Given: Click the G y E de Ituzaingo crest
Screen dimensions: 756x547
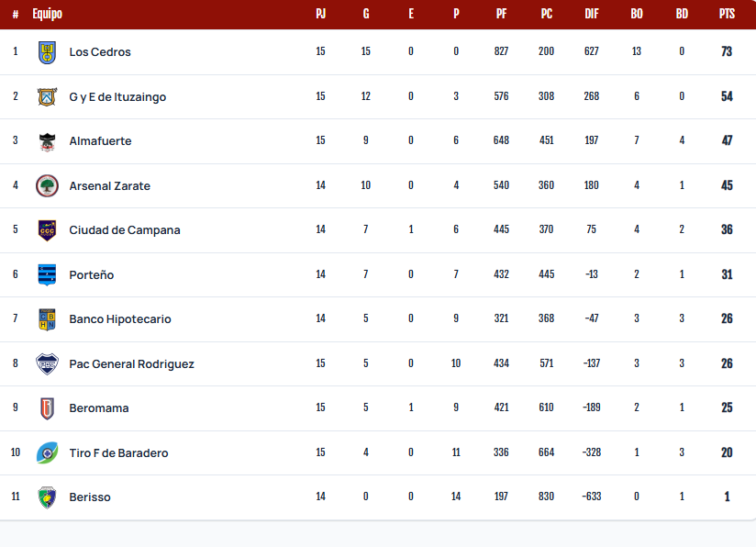Looking at the screenshot, I should point(48,97).
